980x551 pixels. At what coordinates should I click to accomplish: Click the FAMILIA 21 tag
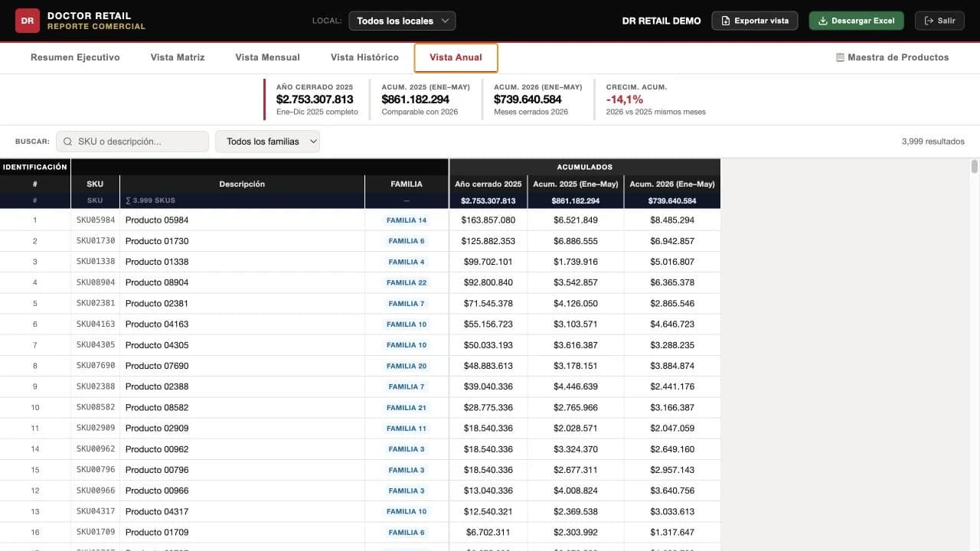coord(407,408)
